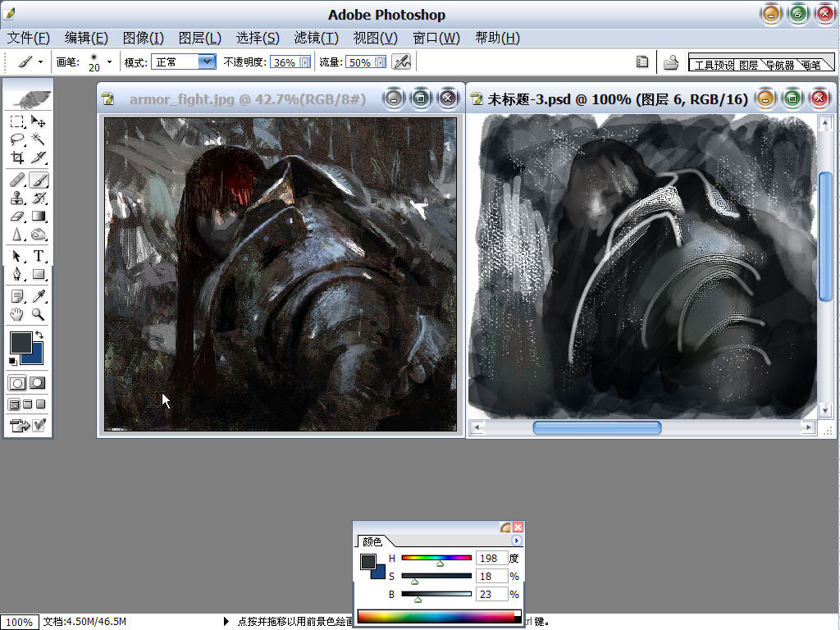Click the H hue slider track

(436, 558)
